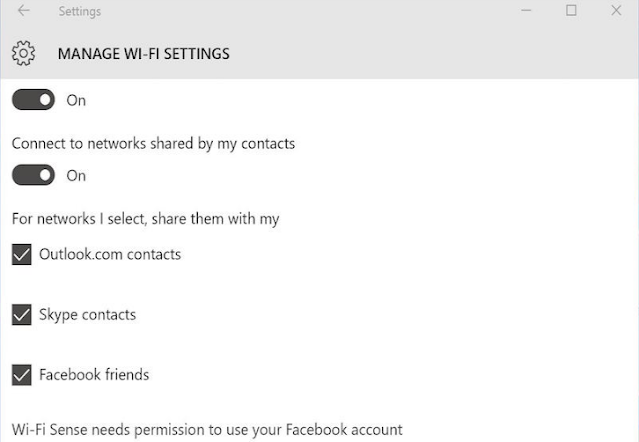Turn off the topmost On toggle switch
The width and height of the screenshot is (639, 442).
[x=33, y=100]
